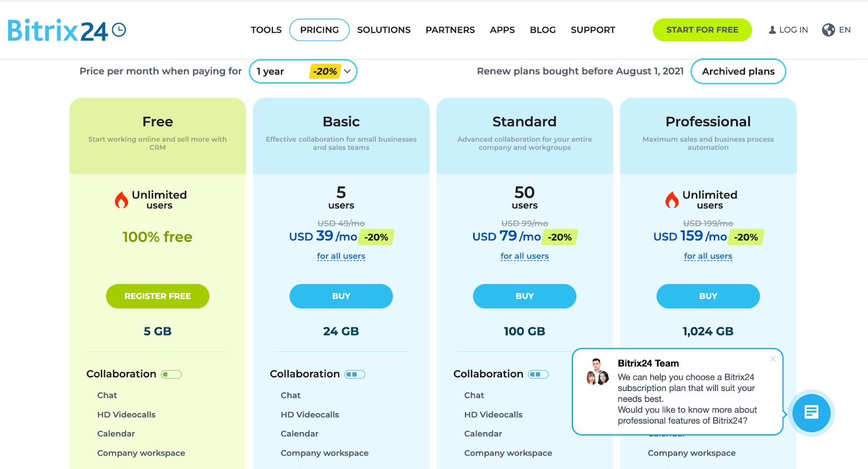868x469 pixels.
Task: Click 'Renew plans bought before August 1, 2021' text
Action: click(580, 71)
